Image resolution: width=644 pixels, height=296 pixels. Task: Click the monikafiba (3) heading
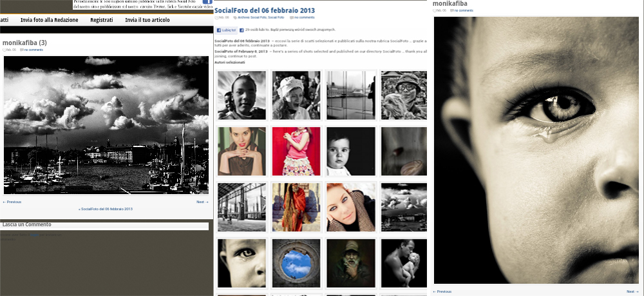[x=24, y=43]
